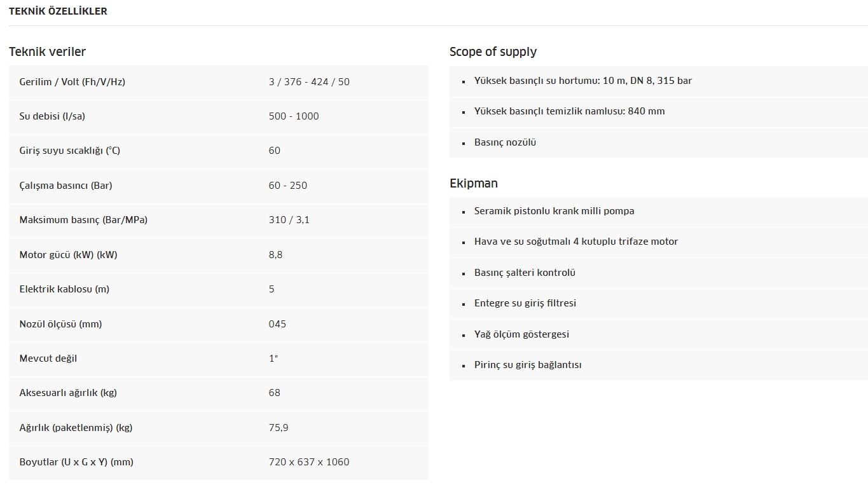The width and height of the screenshot is (868, 499).
Task: Click the Su debisi (l/sa) row
Action: click(x=219, y=116)
